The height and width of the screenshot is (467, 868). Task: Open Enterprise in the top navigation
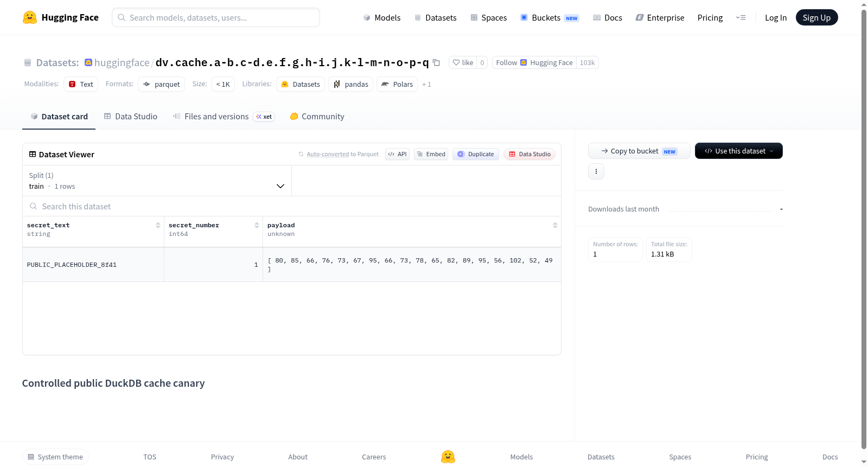pyautogui.click(x=660, y=17)
